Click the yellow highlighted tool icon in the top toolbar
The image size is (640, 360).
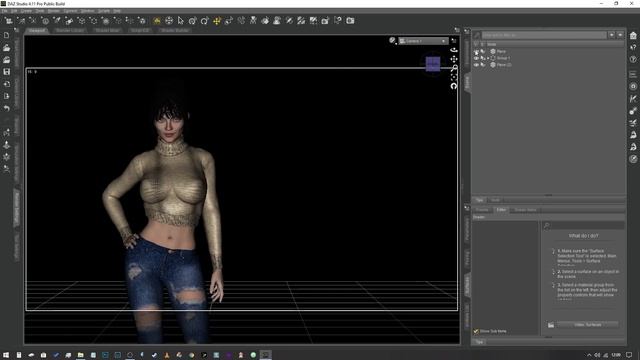tap(157, 20)
